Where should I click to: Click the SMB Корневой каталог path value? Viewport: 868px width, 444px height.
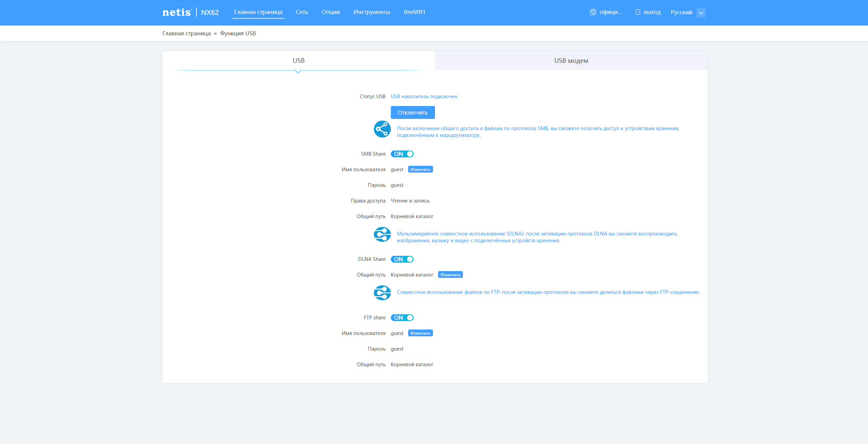[x=412, y=216]
